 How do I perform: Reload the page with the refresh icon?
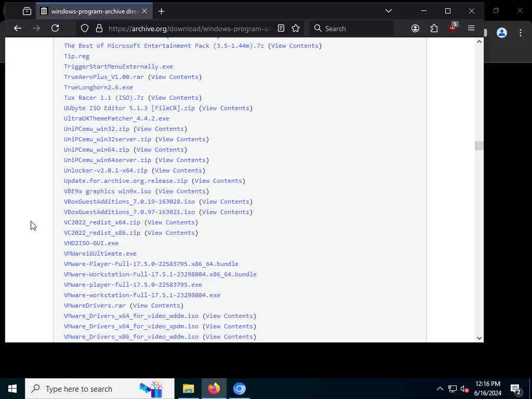click(x=55, y=29)
